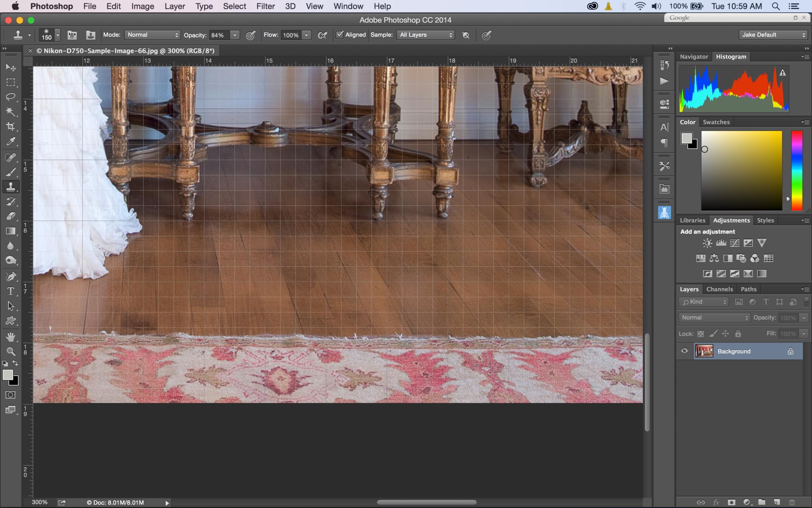Click the Delete layer trash icon
812x508 pixels.
(792, 502)
